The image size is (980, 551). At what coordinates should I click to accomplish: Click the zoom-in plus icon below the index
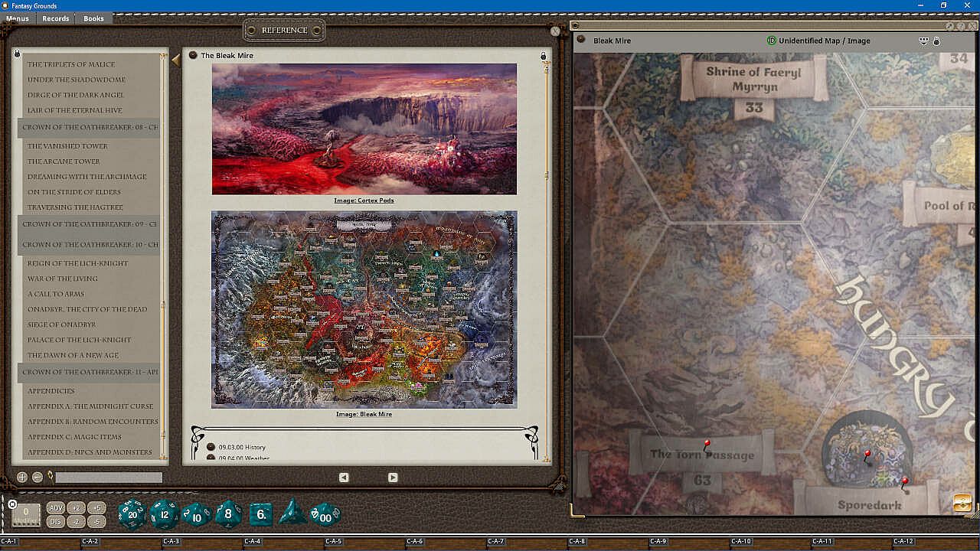22,478
